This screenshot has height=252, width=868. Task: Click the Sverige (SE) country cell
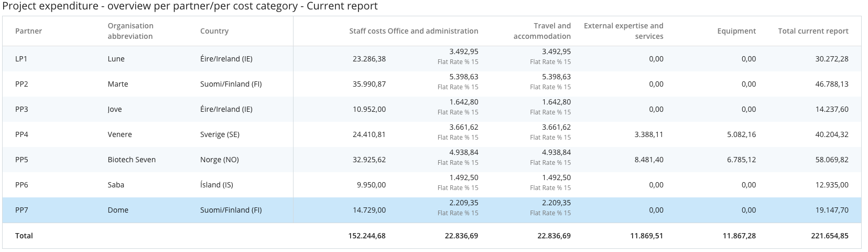point(220,134)
